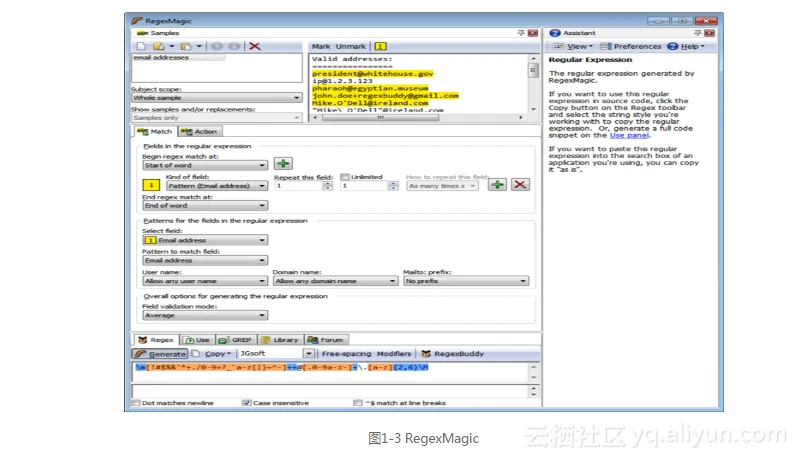
Task: Click pharaoh@egyptian.museum in sample text
Action: [x=370, y=89]
